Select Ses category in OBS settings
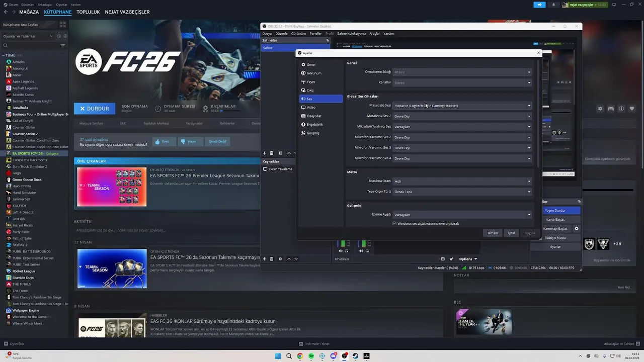644x362 pixels. [320, 99]
